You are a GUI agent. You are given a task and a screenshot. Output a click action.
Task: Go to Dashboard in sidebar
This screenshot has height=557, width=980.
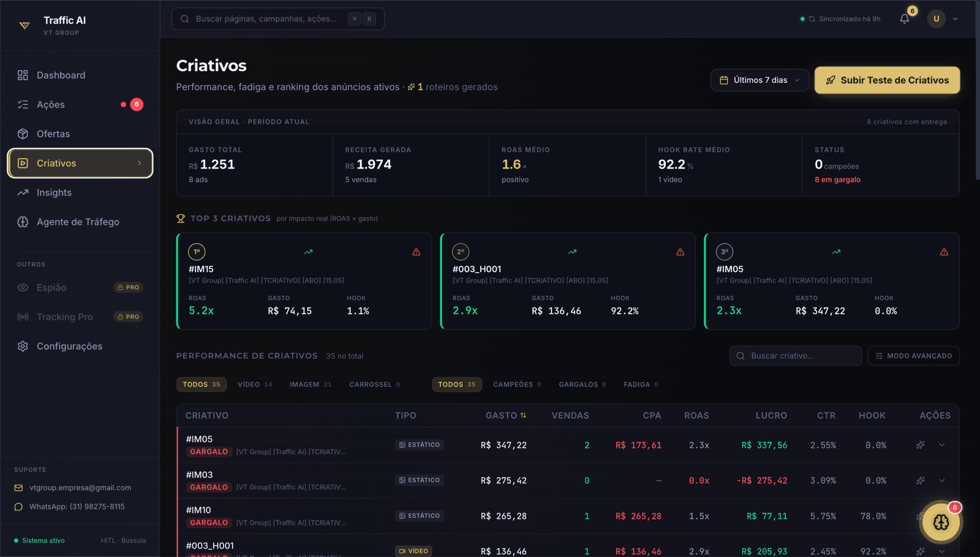80,75
